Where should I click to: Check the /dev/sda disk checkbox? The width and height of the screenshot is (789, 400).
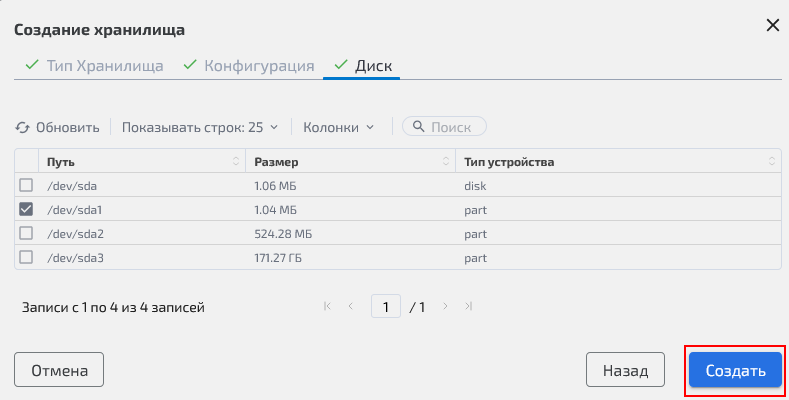26,185
